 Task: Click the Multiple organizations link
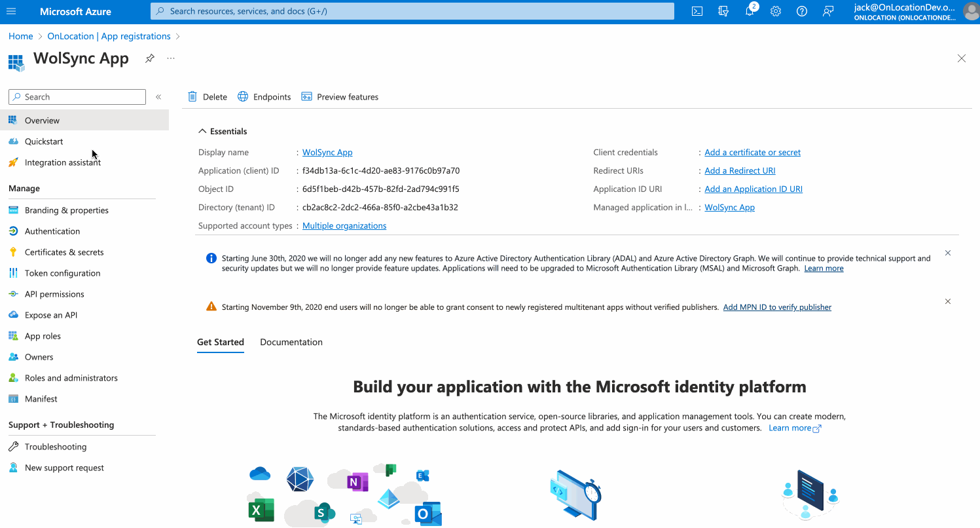point(344,226)
